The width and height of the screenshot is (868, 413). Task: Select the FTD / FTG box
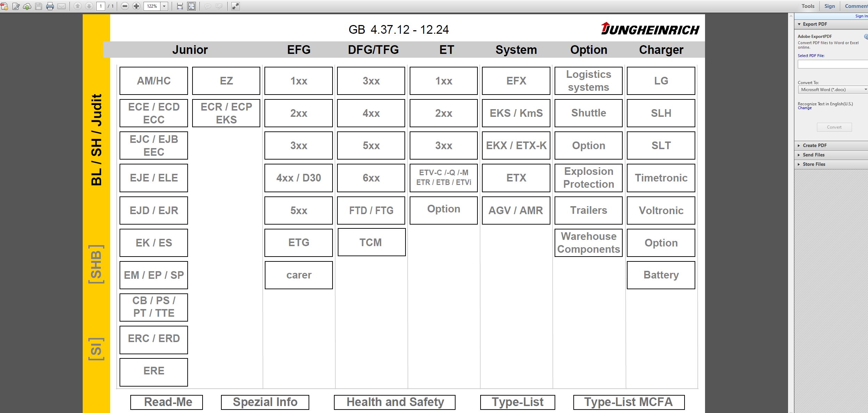[371, 210]
